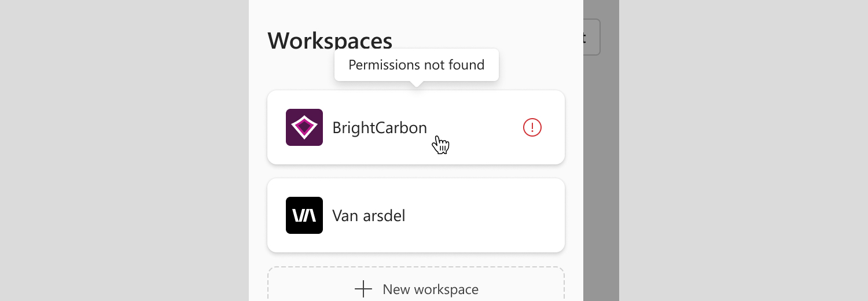This screenshot has height=301, width=868.
Task: Select the BrightCarbon name label
Action: pos(380,127)
